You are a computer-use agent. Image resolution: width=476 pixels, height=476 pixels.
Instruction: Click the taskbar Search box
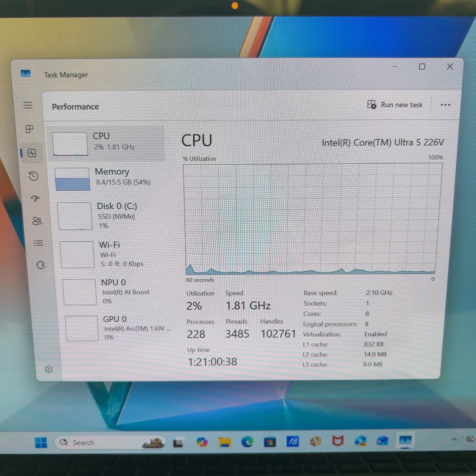coord(110,442)
